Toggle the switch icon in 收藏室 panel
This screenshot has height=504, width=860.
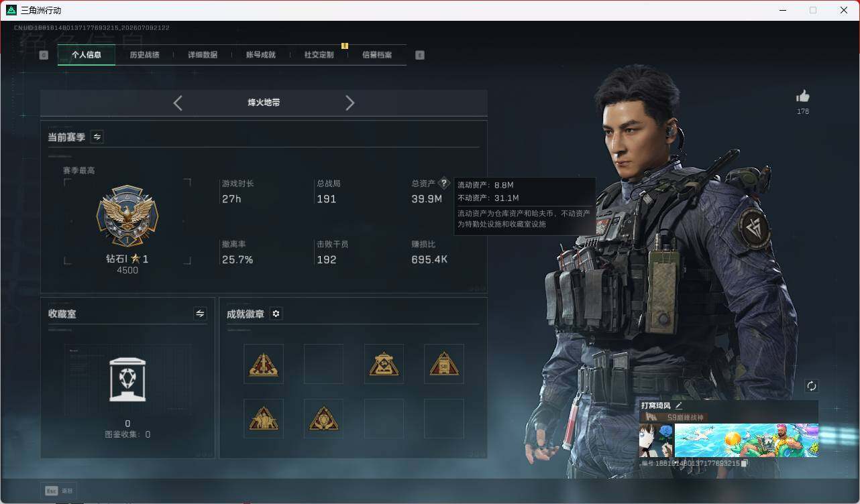pos(200,313)
